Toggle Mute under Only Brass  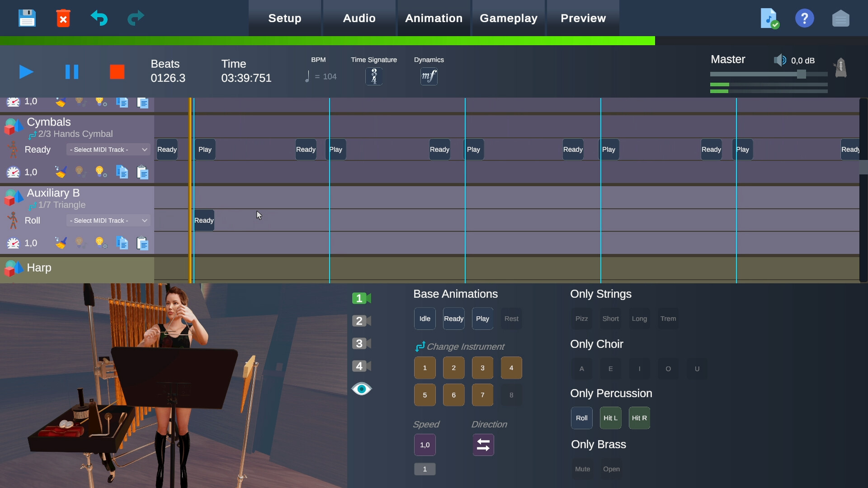[x=582, y=469]
